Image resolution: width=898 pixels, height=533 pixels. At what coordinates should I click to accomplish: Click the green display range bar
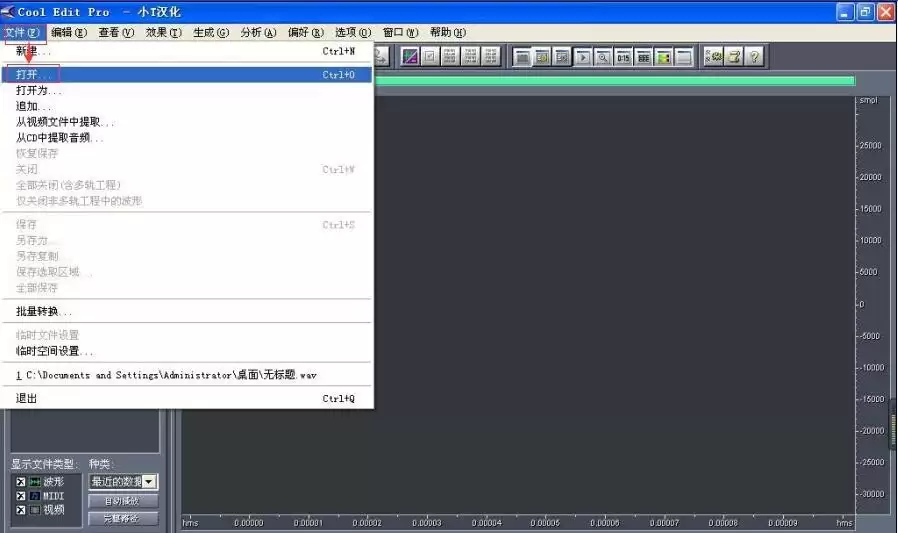click(x=615, y=81)
